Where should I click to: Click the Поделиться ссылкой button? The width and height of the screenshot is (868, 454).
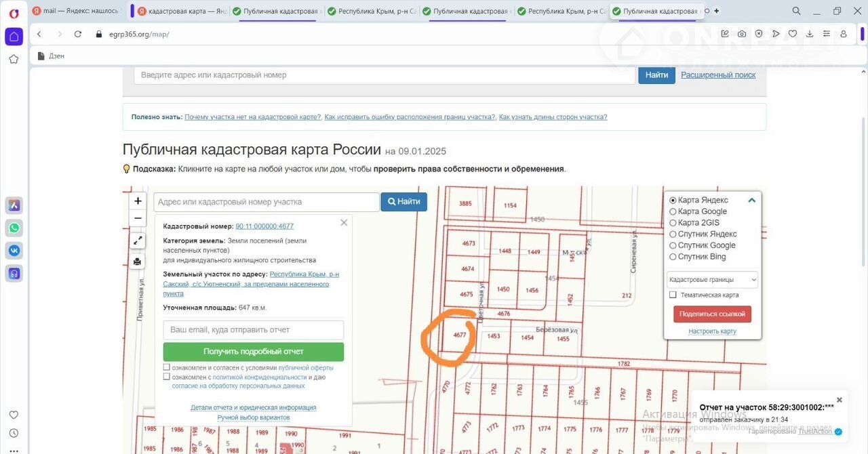(x=712, y=314)
